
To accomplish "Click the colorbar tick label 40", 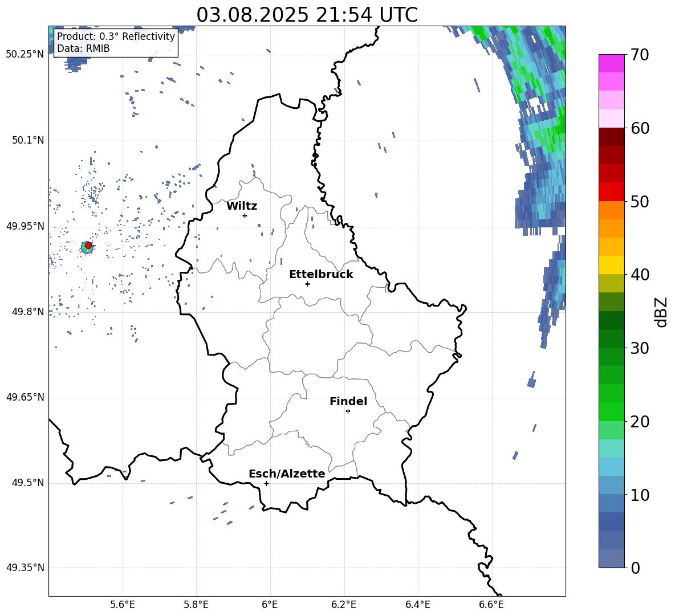I will pyautogui.click(x=640, y=275).
